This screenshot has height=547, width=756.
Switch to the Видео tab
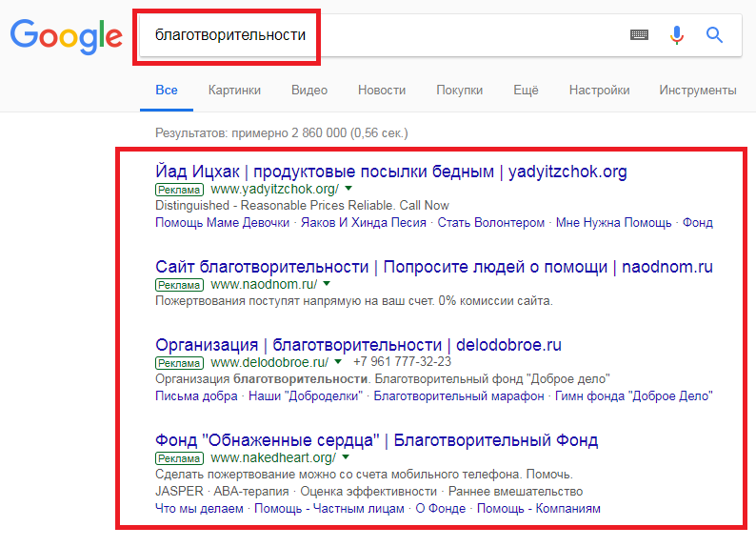coord(309,91)
